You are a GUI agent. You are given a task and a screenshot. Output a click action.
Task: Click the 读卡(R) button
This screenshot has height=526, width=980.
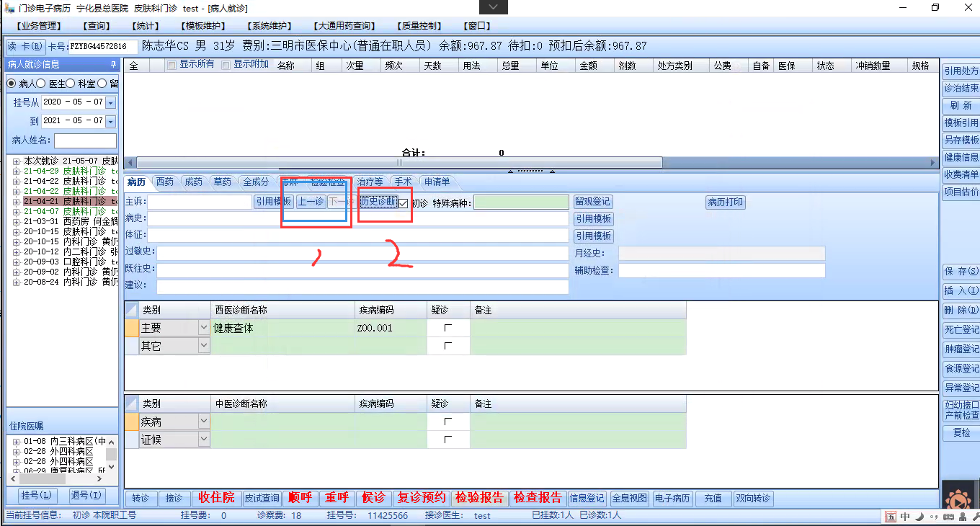[x=26, y=46]
